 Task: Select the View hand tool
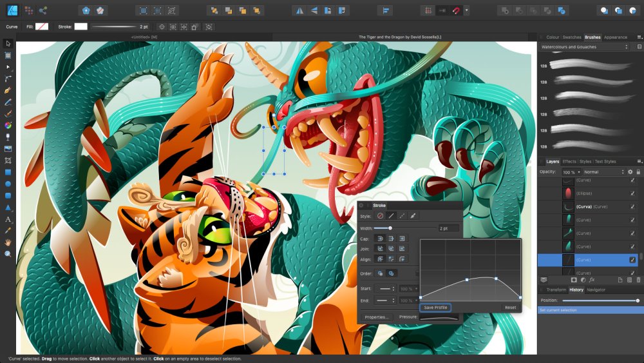point(8,242)
